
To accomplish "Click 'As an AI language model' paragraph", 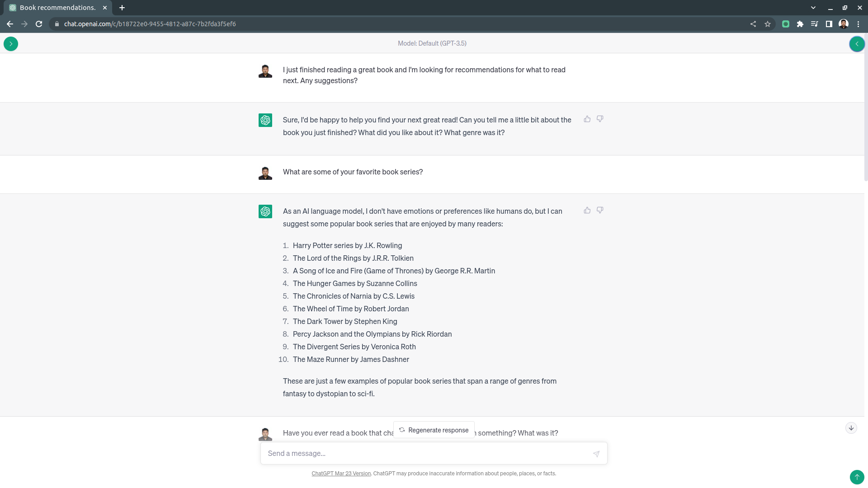I will click(x=423, y=217).
